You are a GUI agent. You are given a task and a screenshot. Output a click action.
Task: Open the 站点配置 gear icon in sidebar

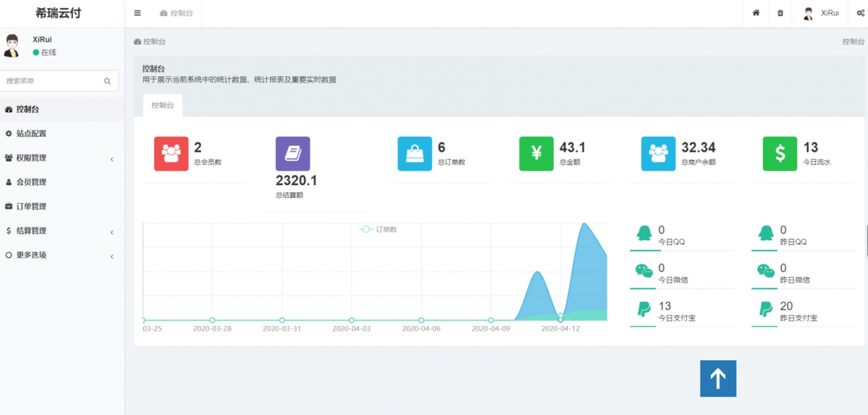coord(8,133)
